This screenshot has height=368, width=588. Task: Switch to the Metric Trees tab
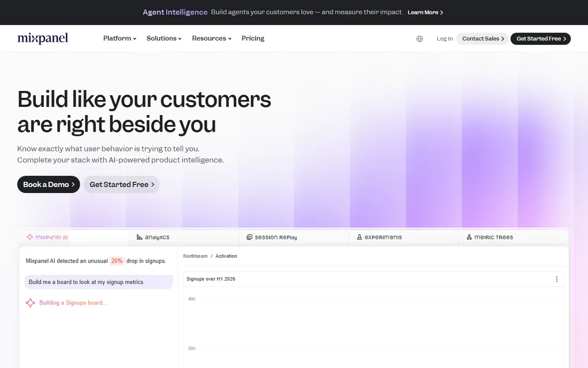(513, 237)
